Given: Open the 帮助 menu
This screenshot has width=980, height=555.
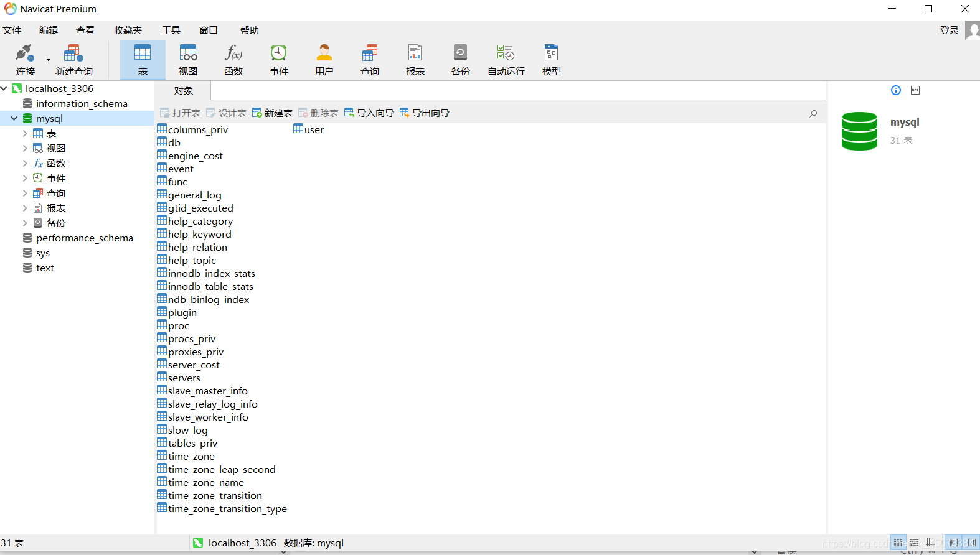Looking at the screenshot, I should [x=250, y=30].
